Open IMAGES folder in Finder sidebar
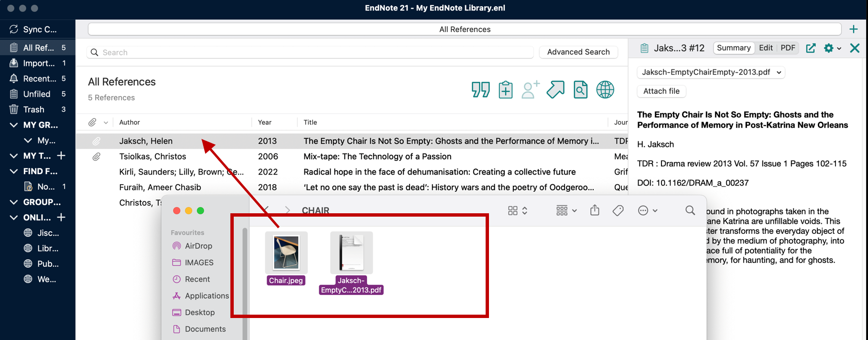The image size is (868, 340). point(193,263)
